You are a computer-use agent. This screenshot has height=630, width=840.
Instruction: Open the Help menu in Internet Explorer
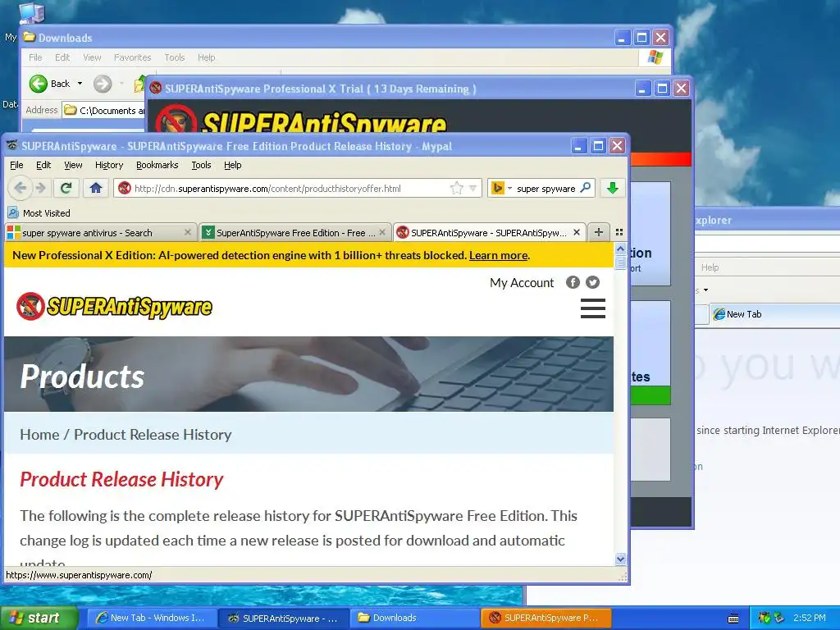710,267
